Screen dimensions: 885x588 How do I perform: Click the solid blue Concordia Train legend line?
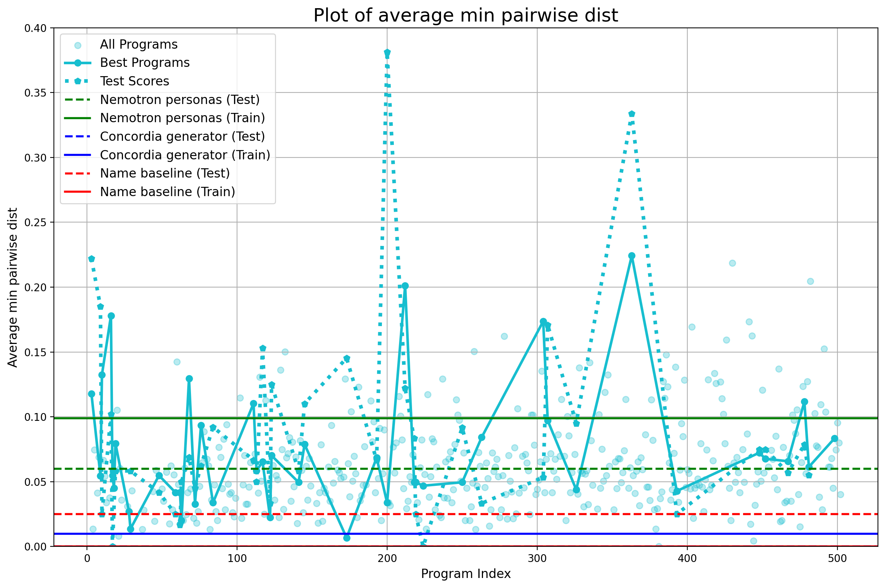point(78,155)
